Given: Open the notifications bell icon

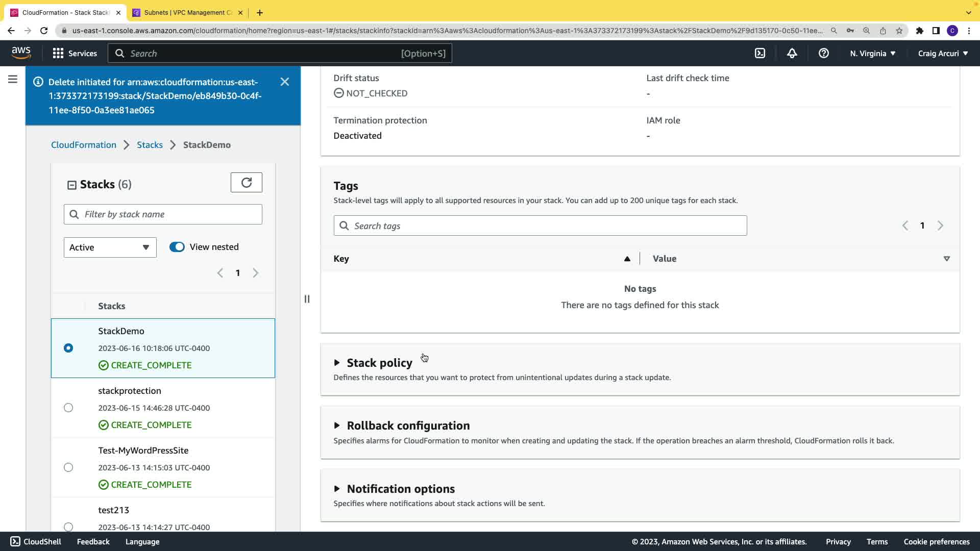Looking at the screenshot, I should (792, 53).
